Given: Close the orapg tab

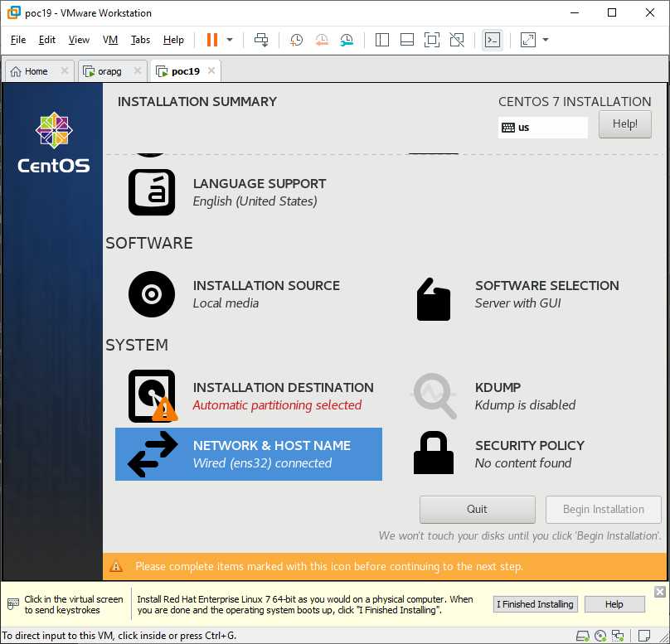Looking at the screenshot, I should (x=137, y=71).
